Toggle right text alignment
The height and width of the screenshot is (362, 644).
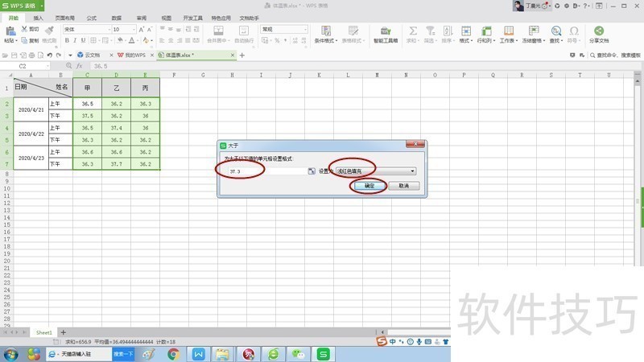point(179,40)
